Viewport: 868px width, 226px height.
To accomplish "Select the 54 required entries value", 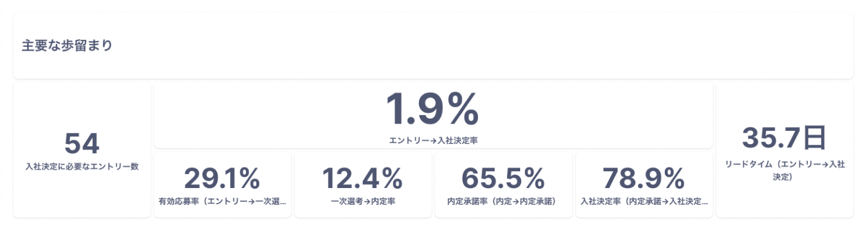I will (81, 144).
